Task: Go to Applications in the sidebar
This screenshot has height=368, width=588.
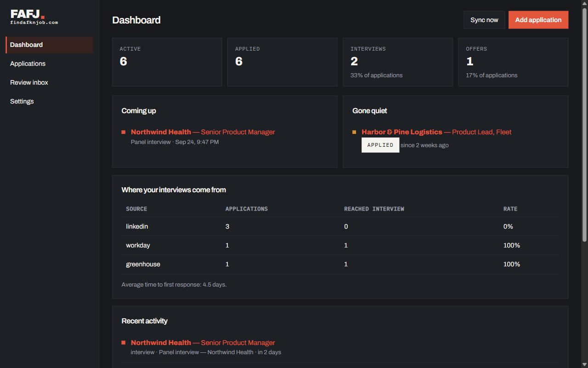Action: pos(50,63)
